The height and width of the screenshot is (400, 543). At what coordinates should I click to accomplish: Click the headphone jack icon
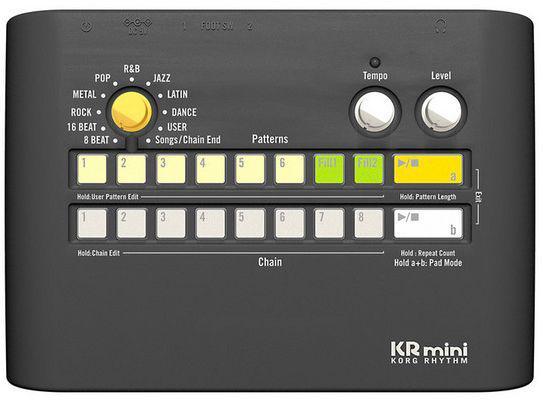441,26
